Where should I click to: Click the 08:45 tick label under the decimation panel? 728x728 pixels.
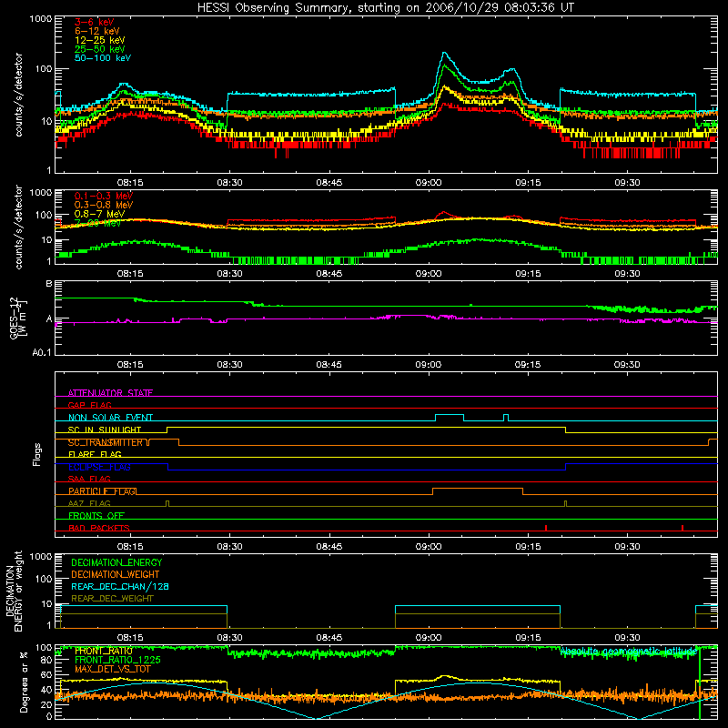coord(329,638)
